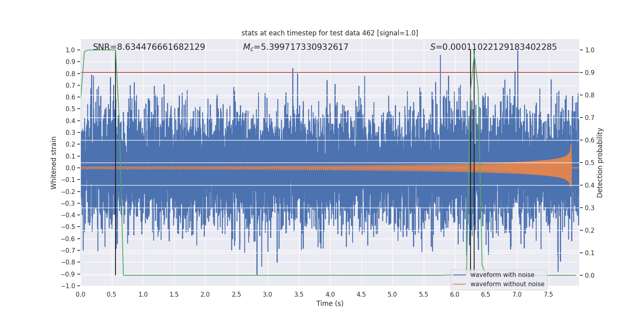Click the 'Whitened strain' y-axis label

click(54, 163)
